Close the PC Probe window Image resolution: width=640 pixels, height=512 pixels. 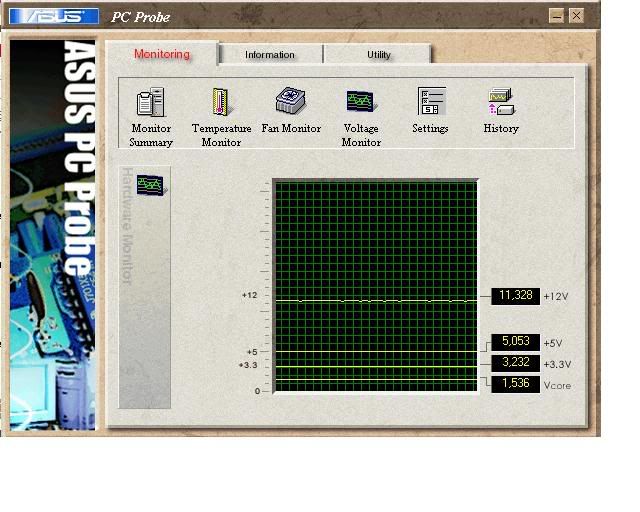576,16
